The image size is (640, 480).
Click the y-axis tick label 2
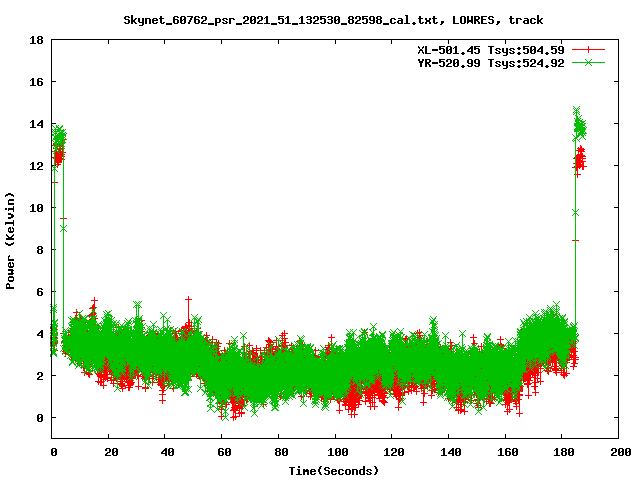coord(40,376)
